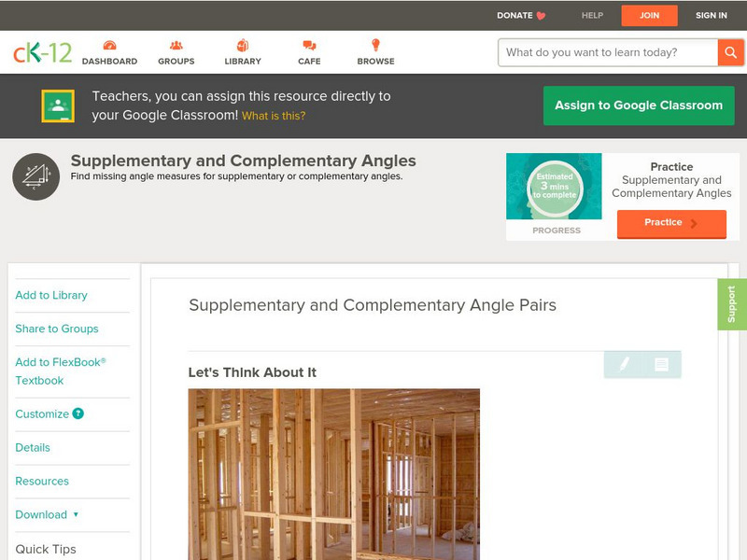Click the Customize help question mark
The width and height of the screenshot is (747, 560).
tap(78, 413)
